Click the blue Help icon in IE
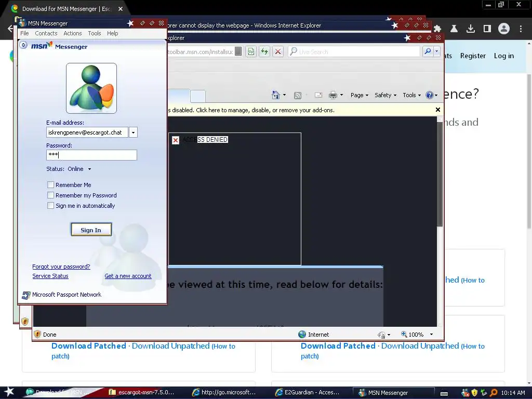 point(430,96)
